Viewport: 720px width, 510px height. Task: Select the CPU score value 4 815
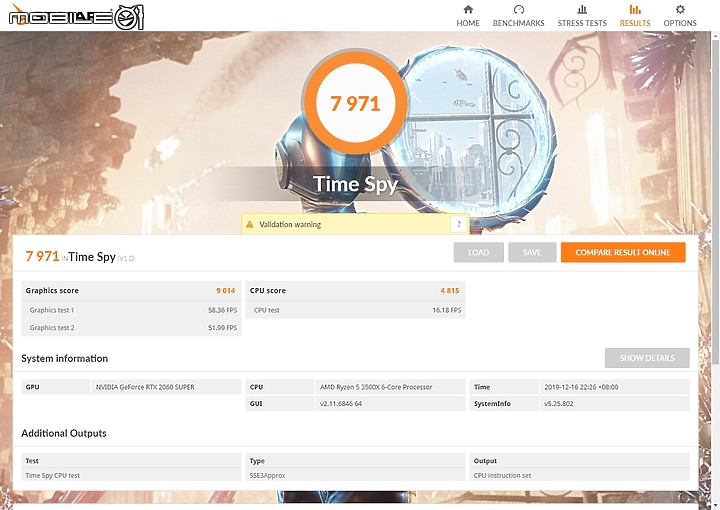pyautogui.click(x=450, y=291)
